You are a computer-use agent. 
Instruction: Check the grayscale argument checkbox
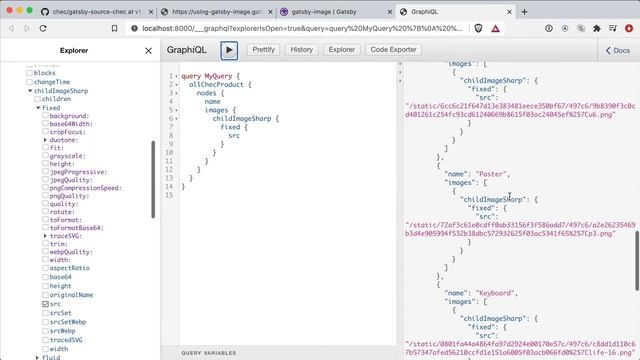click(x=45, y=156)
